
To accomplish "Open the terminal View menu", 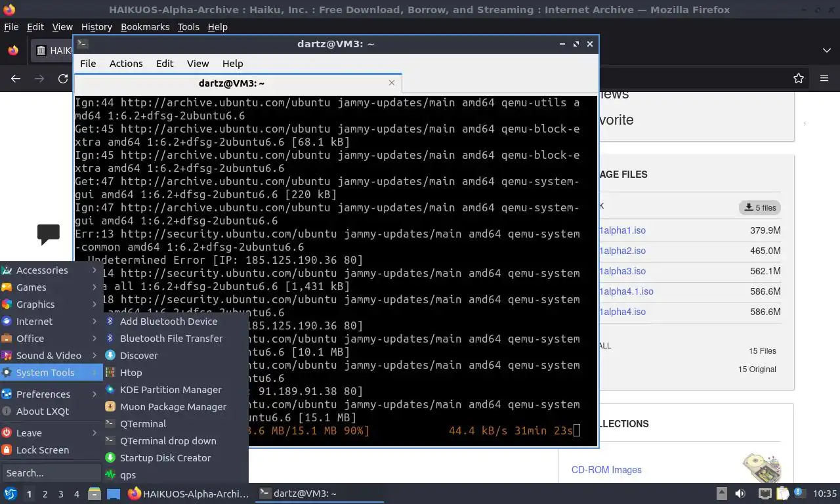I will point(198,63).
